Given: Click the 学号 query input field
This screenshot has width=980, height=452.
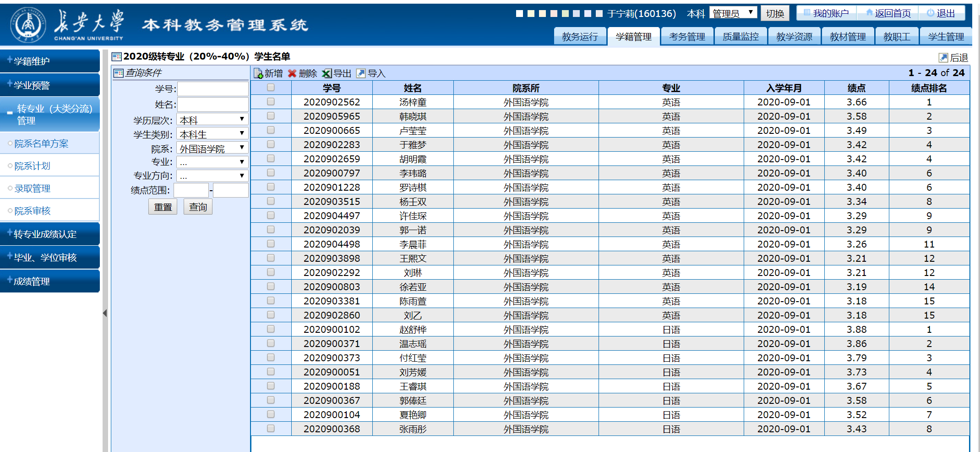Looking at the screenshot, I should point(213,89).
